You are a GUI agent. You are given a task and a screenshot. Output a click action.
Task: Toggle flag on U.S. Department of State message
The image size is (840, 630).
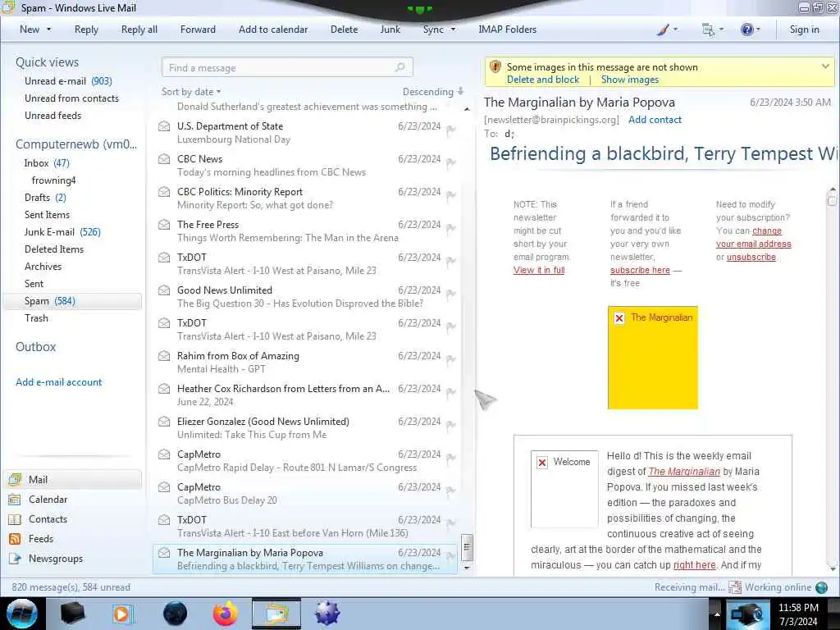[x=451, y=130]
